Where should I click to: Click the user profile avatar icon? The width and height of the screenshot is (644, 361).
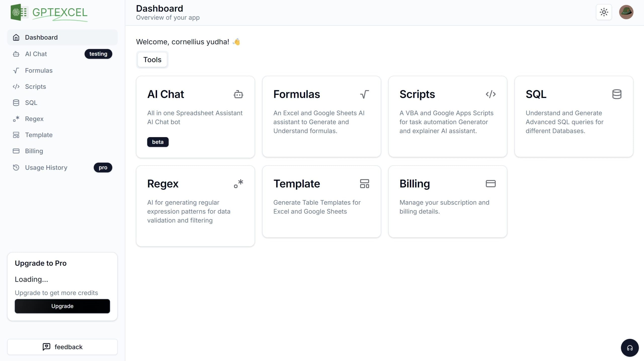(626, 12)
